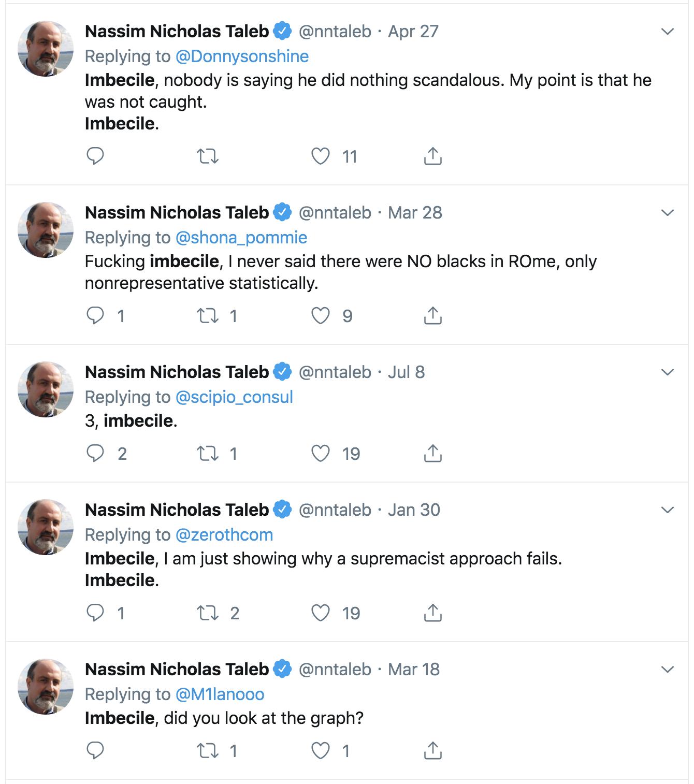694x784 pixels.
Task: Reply to the Mar 28 tweet
Action: tap(95, 315)
